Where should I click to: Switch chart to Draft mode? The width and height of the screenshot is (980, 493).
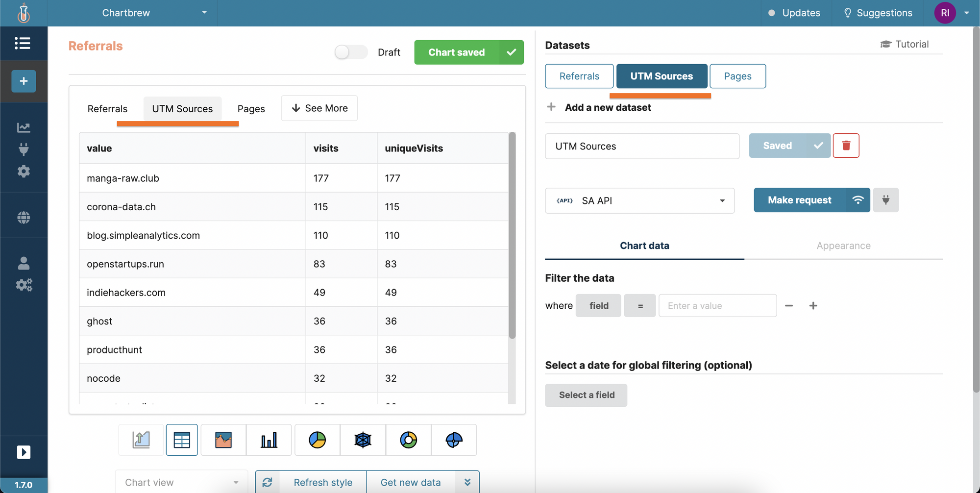351,52
